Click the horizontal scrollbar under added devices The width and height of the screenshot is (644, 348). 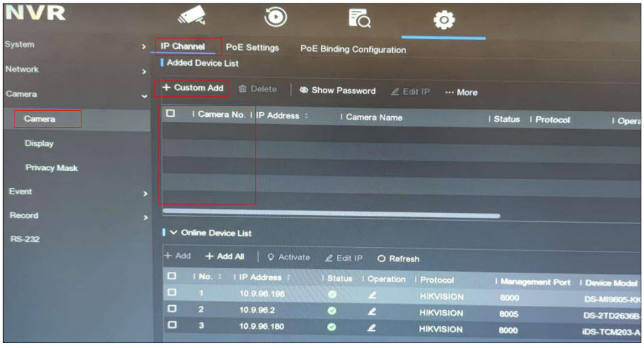click(x=331, y=215)
